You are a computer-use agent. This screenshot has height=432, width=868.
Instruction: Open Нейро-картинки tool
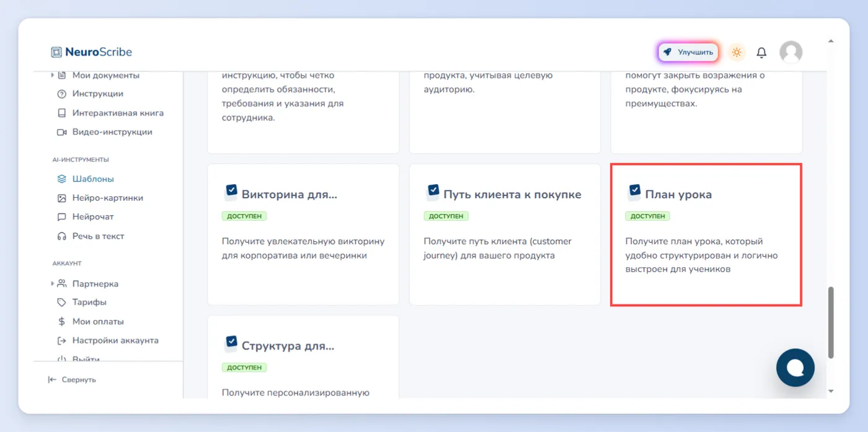point(108,198)
